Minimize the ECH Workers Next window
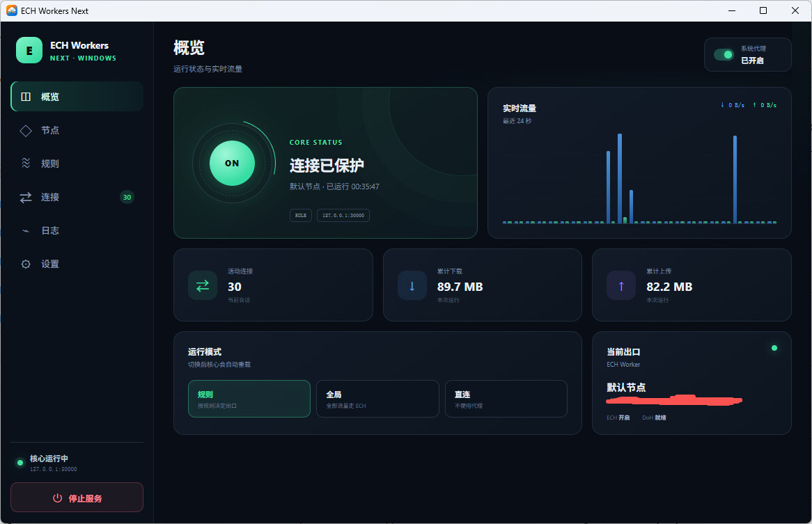Viewport: 812px width, 524px height. (x=732, y=10)
